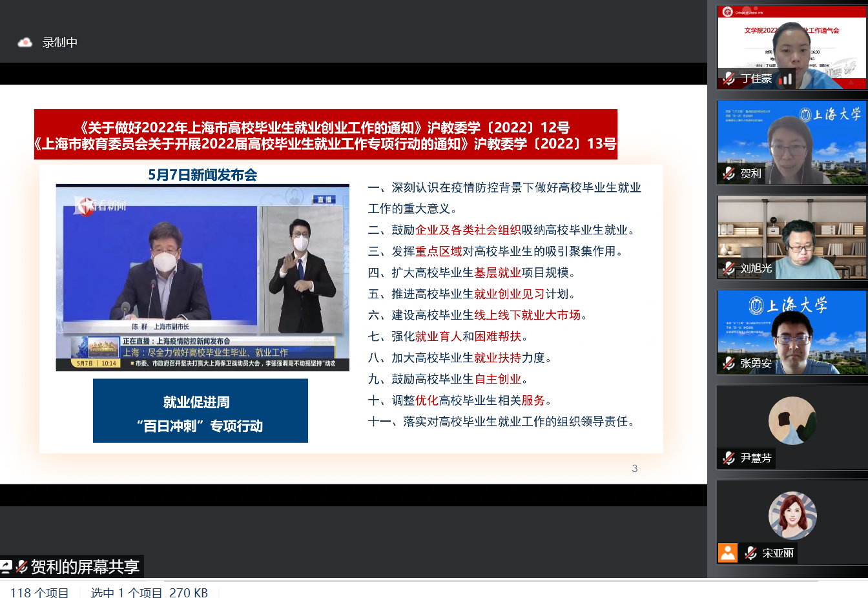
Task: Click 丁佳蒙's muted microphone icon
Action: click(729, 79)
